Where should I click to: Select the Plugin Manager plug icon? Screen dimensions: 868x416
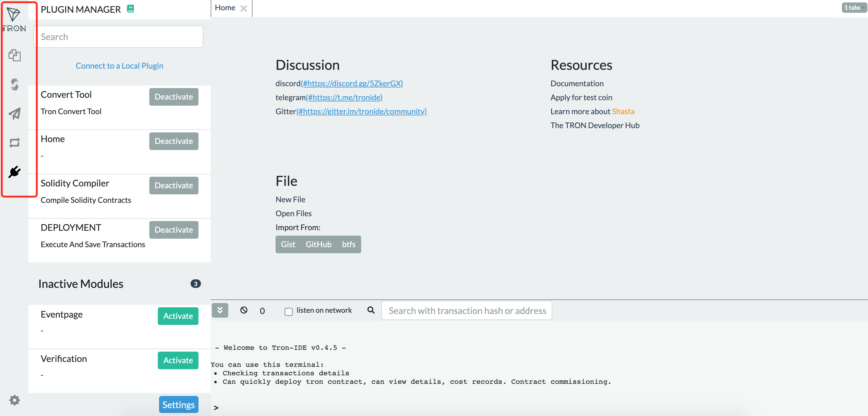[x=15, y=172]
